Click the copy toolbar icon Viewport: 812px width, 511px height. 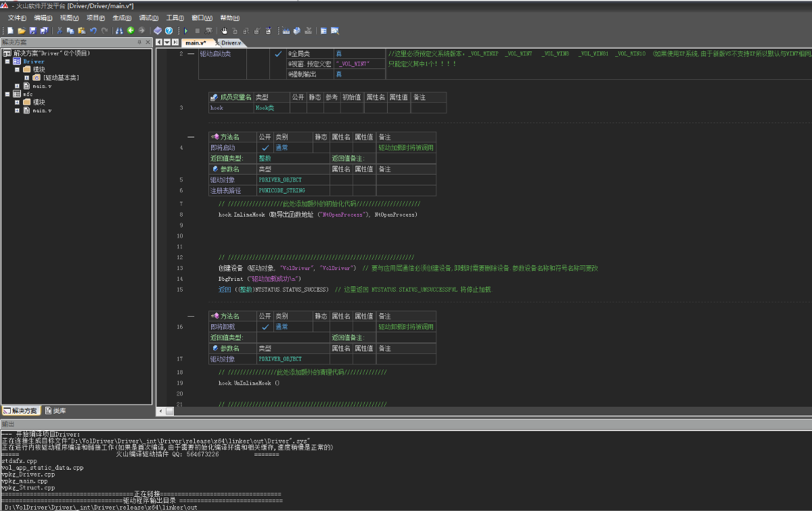[70, 30]
